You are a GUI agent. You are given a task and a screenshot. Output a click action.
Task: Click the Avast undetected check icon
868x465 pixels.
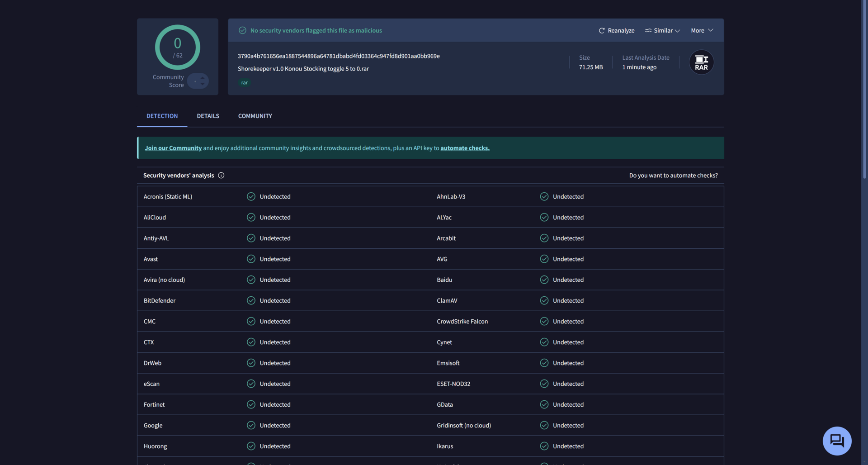251,259
